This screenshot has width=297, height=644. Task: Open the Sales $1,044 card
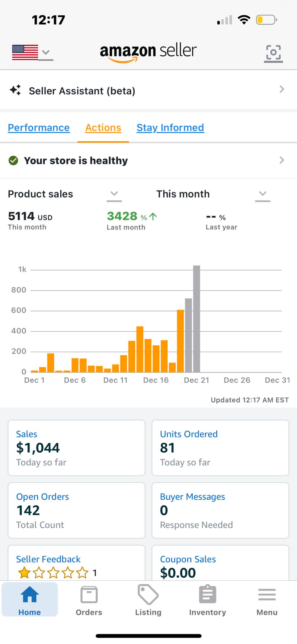77,448
